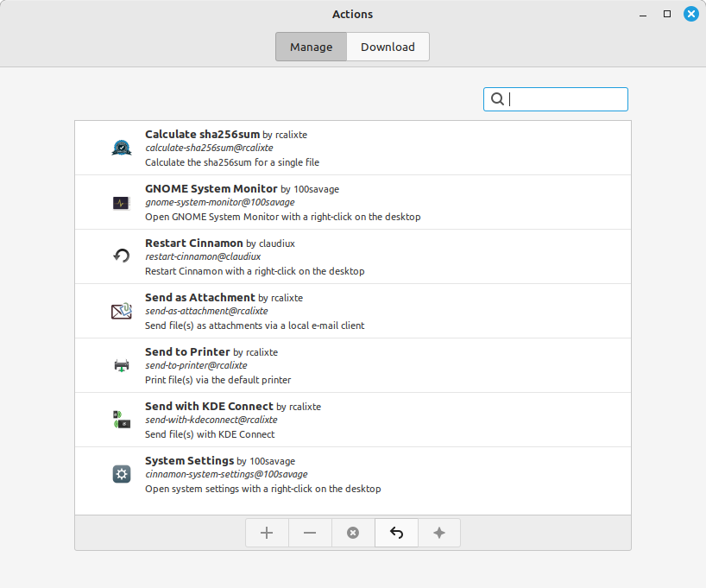706x588 pixels.
Task: Click the undo arrow button
Action: 396,533
